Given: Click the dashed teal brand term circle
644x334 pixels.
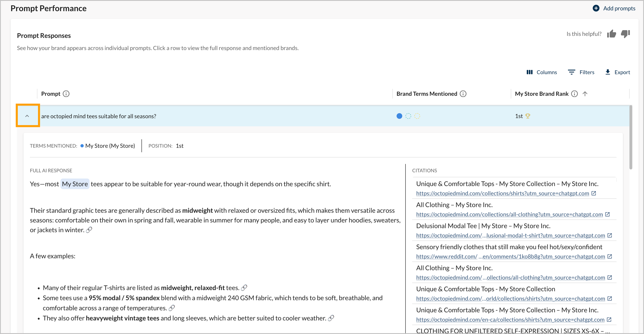Looking at the screenshot, I should tap(408, 116).
